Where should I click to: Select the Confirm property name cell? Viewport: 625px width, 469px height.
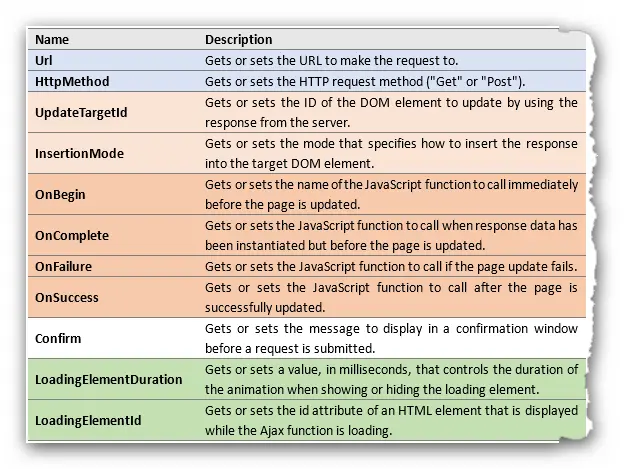(59, 339)
